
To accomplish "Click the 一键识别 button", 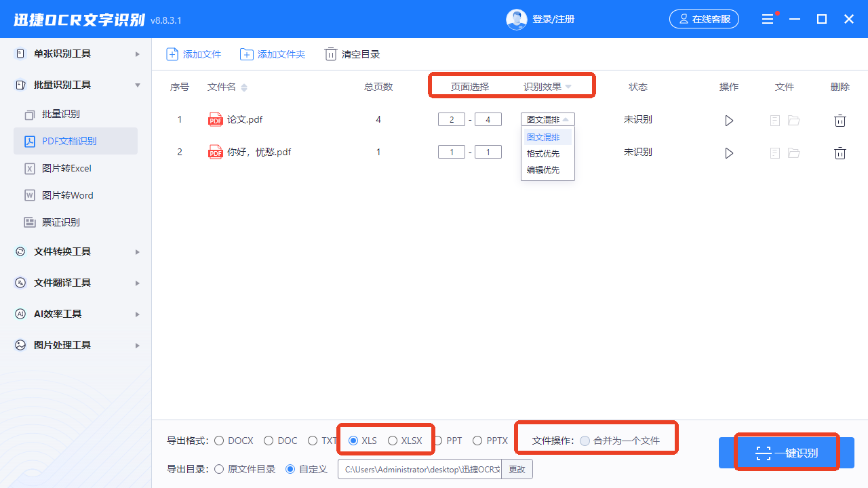I will (787, 453).
